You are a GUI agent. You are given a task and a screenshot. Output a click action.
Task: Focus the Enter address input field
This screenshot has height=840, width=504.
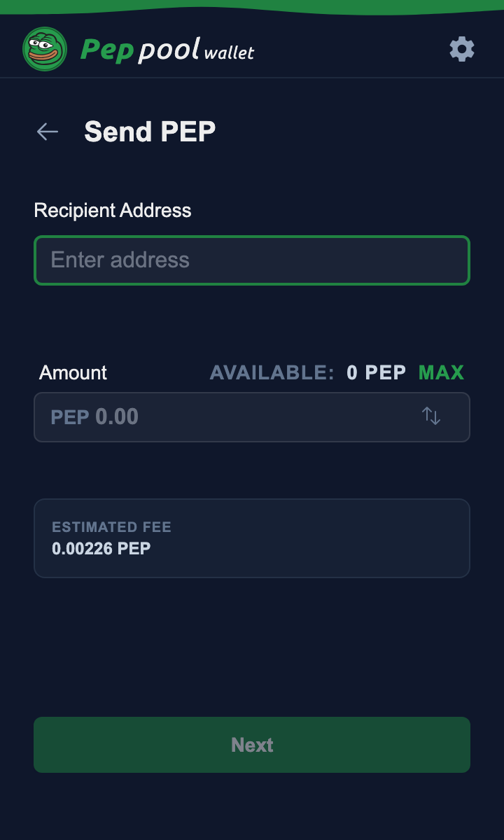pos(252,260)
